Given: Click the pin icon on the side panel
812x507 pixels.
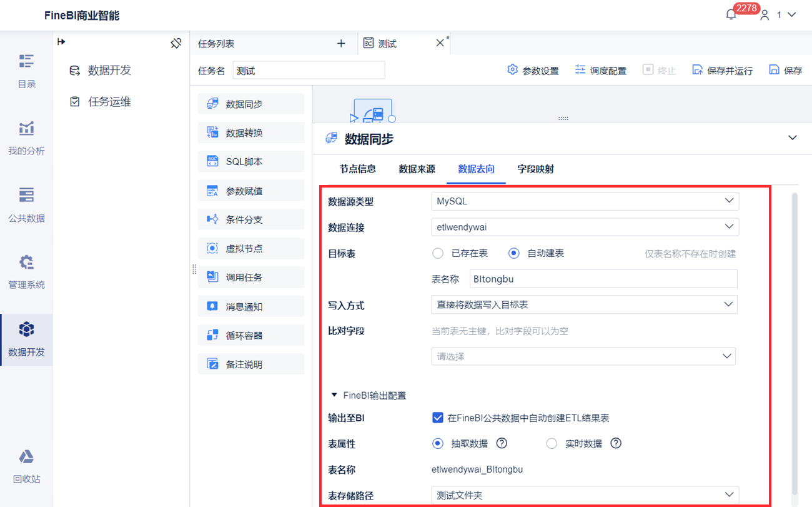Looking at the screenshot, I should pyautogui.click(x=176, y=43).
